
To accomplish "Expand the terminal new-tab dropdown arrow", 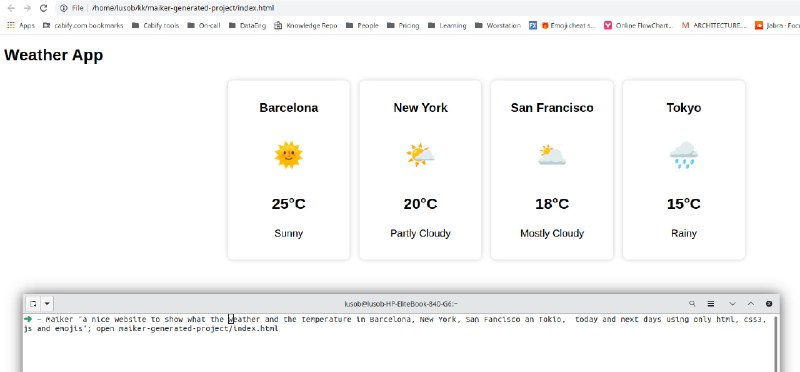I will click(47, 304).
